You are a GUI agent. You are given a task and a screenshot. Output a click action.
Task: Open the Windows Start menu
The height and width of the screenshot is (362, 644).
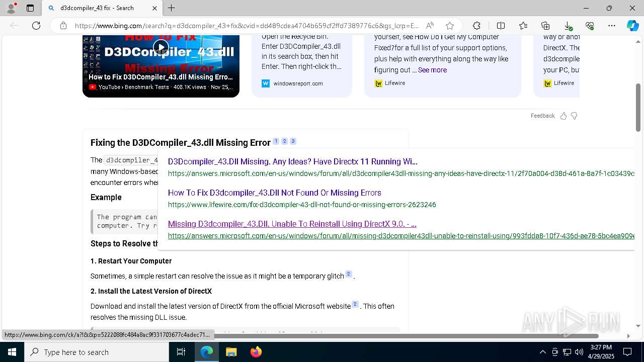12,352
